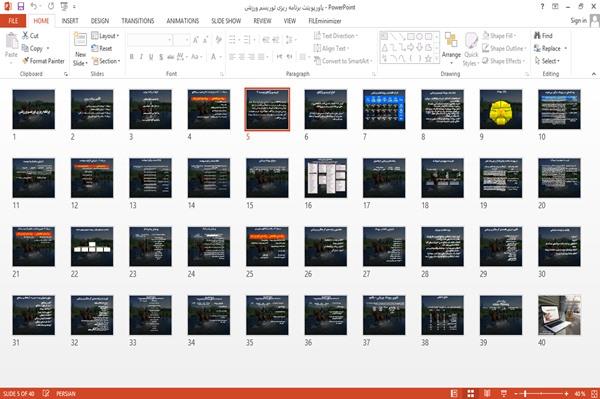This screenshot has height=399, width=600.
Task: Switch to the SLIDE SHOW tab
Action: coord(226,21)
